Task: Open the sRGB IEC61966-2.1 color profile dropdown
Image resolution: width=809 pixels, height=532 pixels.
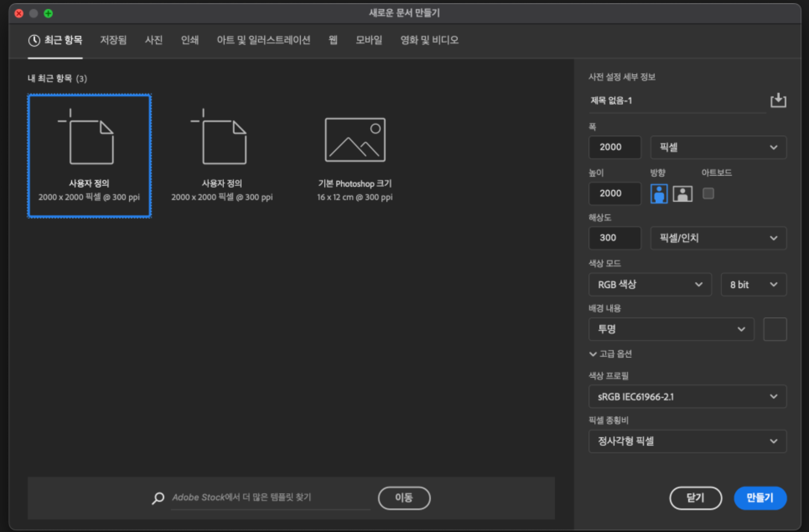Action: tap(687, 396)
